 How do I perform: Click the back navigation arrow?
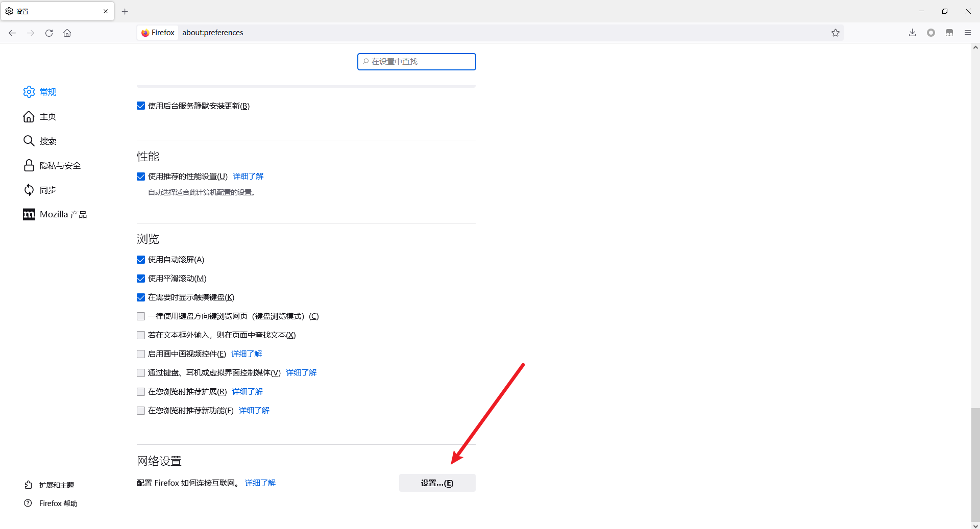click(12, 33)
